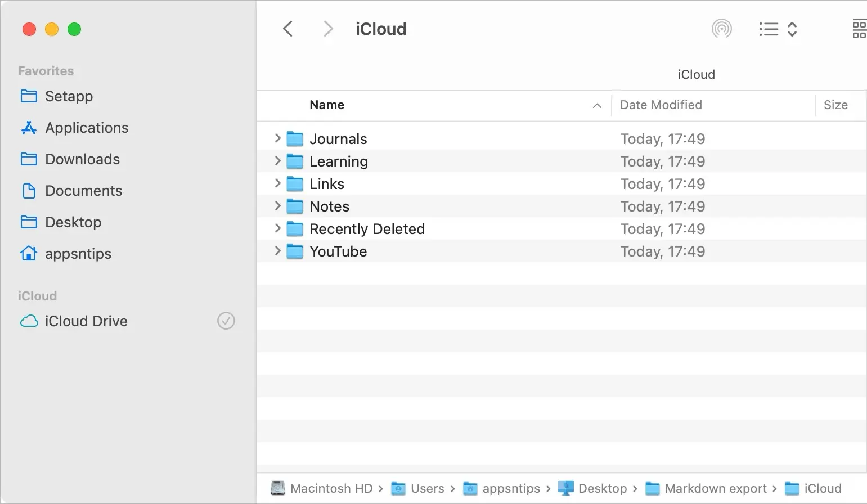Expand the Learning folder disclosure arrow
The width and height of the screenshot is (867, 504).
point(277,161)
